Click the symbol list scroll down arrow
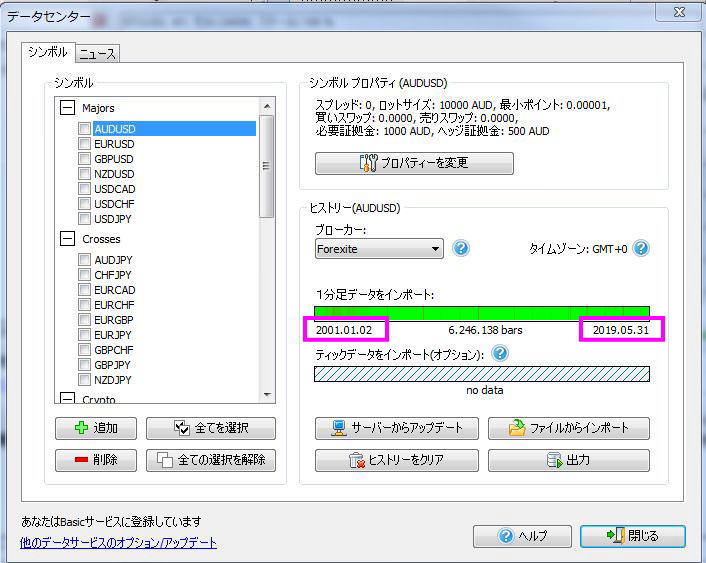 267,395
